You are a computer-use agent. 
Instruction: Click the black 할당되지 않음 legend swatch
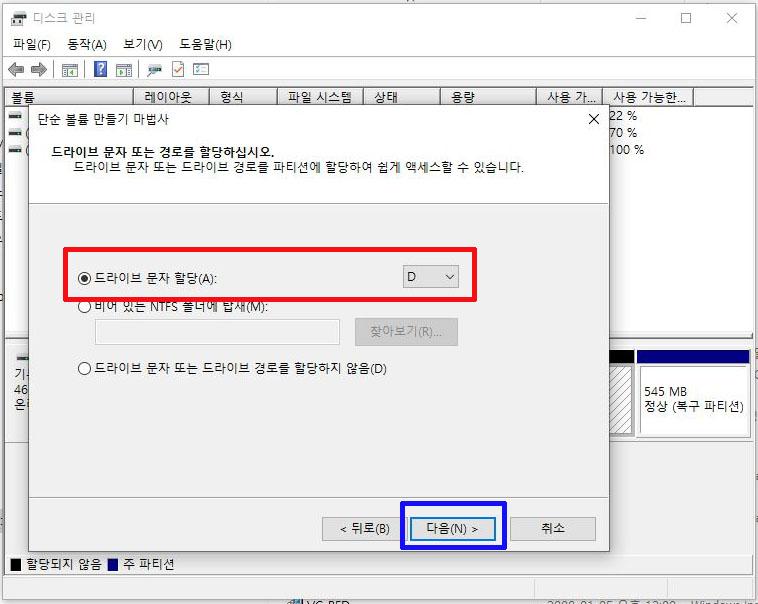[16, 564]
